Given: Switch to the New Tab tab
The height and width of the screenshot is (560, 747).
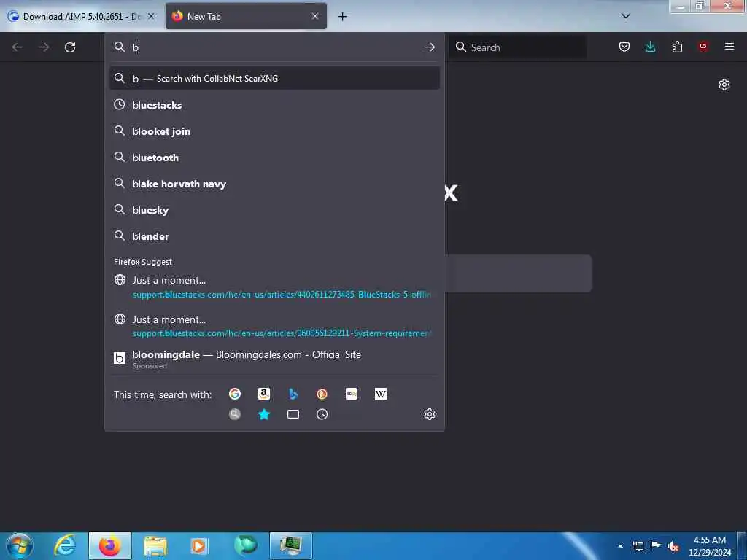Looking at the screenshot, I should point(246,16).
